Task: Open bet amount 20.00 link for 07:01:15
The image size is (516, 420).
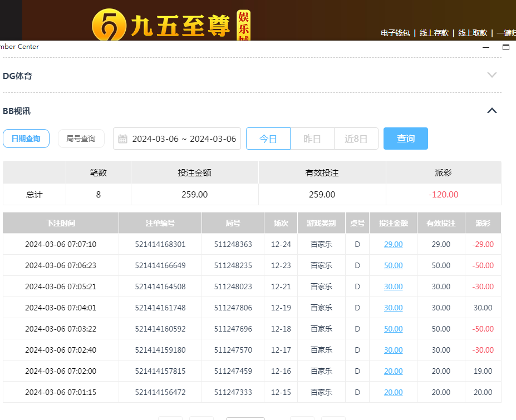Action: [393, 392]
